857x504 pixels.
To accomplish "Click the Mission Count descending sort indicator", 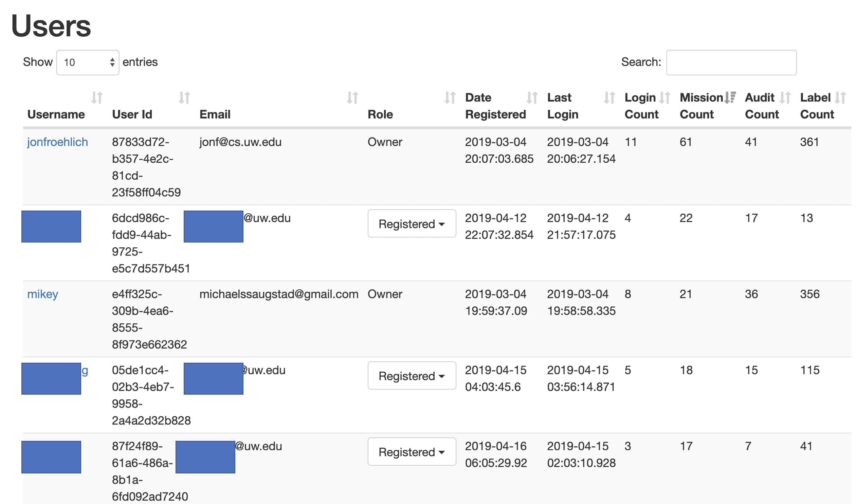I will tap(730, 98).
